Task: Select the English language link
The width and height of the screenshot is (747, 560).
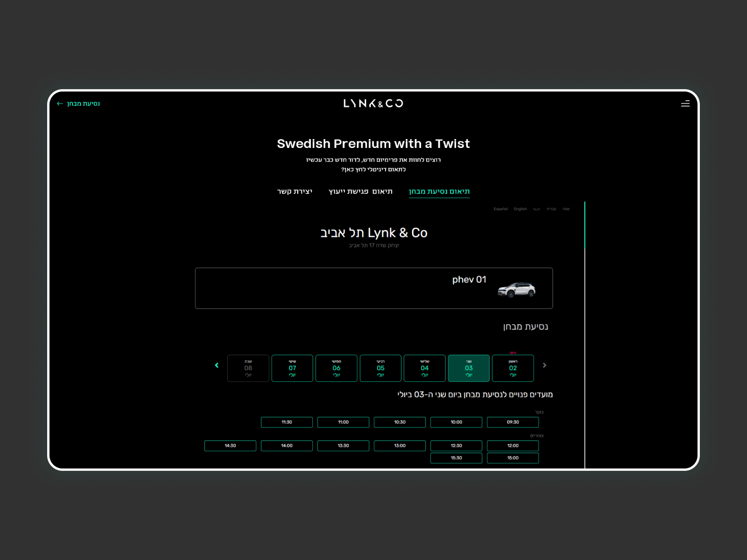Action: (520, 209)
